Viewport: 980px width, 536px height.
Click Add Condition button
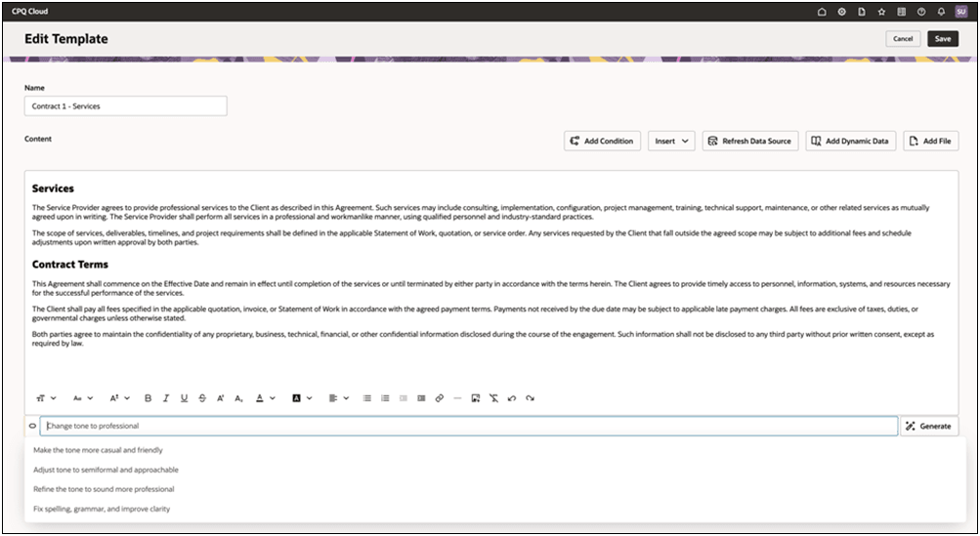[602, 142]
